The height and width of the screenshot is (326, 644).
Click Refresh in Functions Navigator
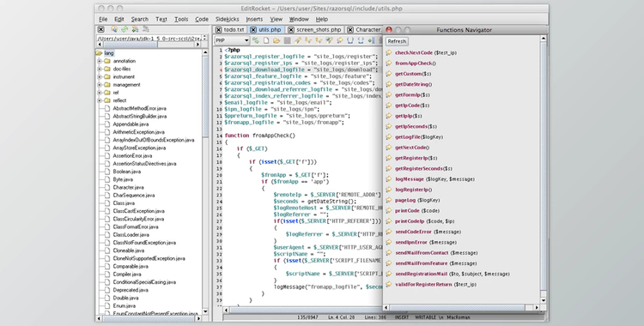[397, 41]
